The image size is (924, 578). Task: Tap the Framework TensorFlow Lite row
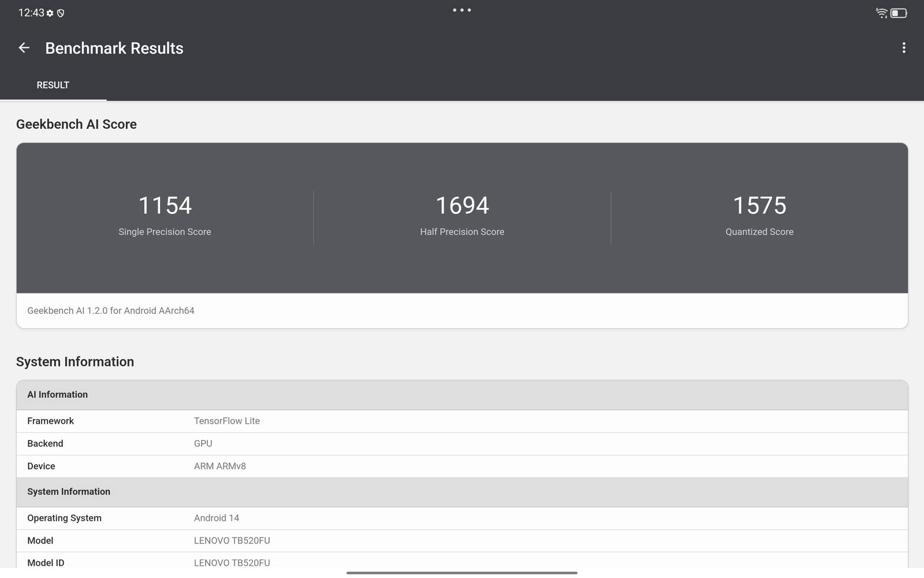tap(462, 421)
